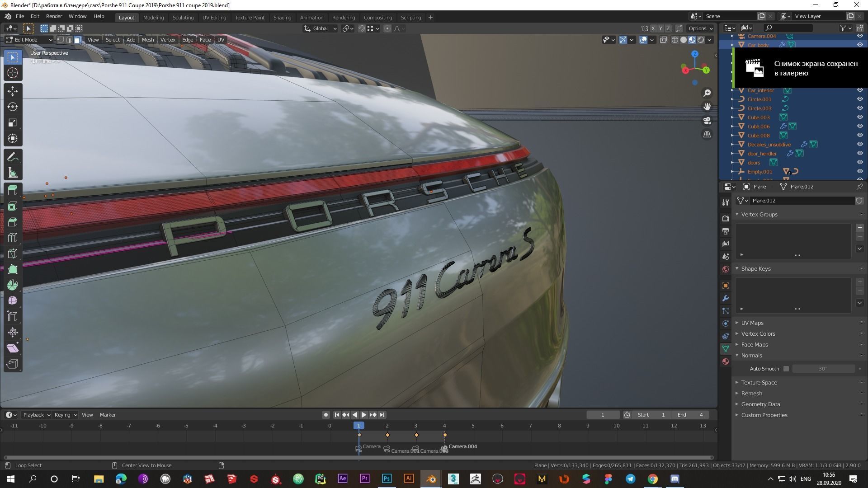
Task: Open the Object Data properties tab
Action: click(726, 349)
